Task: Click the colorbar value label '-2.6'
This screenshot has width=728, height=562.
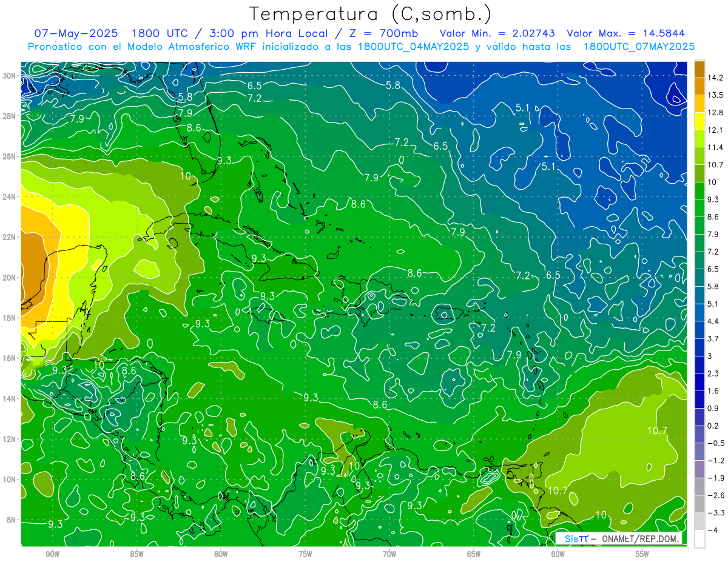Action: (x=716, y=495)
